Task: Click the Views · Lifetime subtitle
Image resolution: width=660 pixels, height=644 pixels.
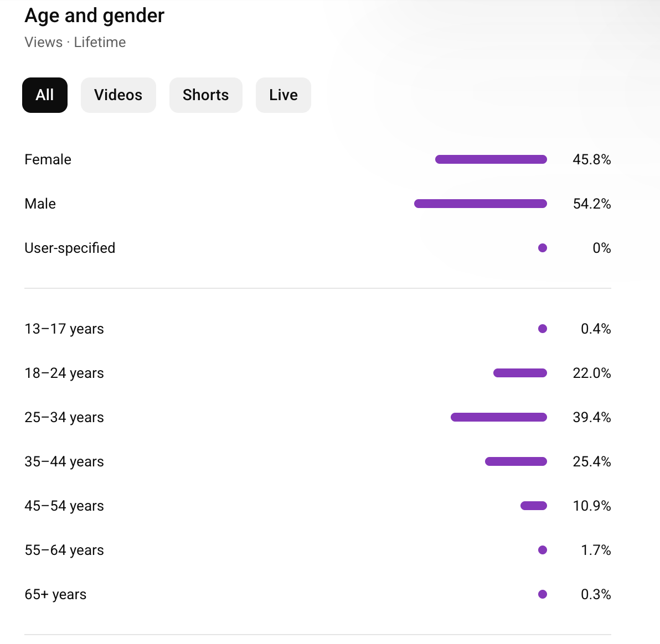Action: [75, 42]
